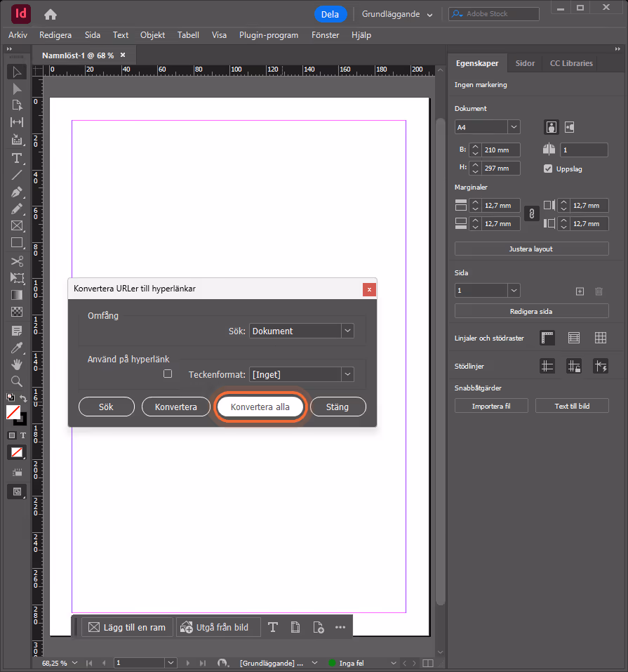Screen dimensions: 628x672
Task: Click the width field 210 mm
Action: pyautogui.click(x=500, y=150)
